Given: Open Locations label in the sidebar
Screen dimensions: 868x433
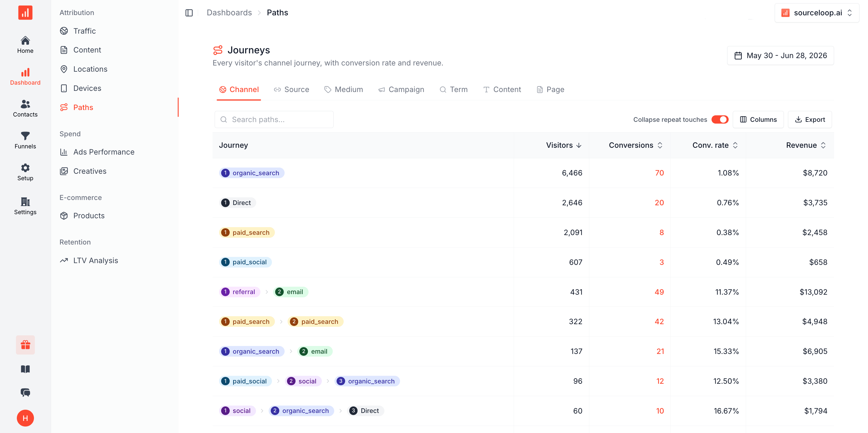Looking at the screenshot, I should pos(90,69).
